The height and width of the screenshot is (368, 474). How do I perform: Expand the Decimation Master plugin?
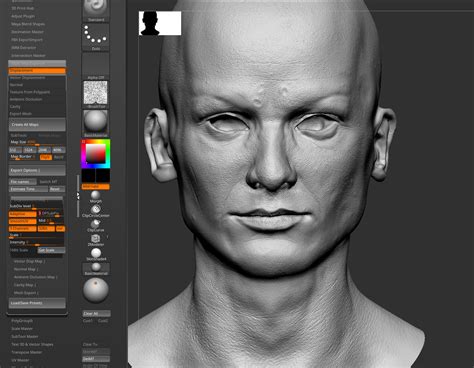27,32
